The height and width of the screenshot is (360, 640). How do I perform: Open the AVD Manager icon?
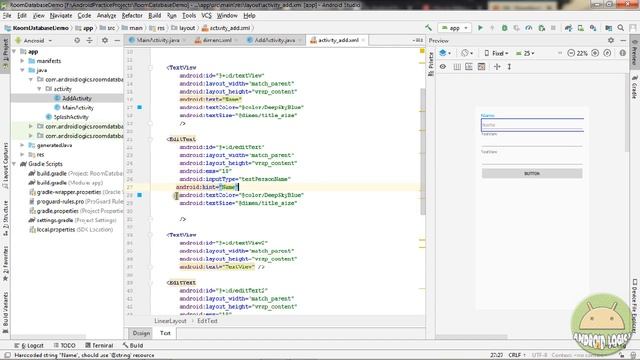(x=580, y=28)
